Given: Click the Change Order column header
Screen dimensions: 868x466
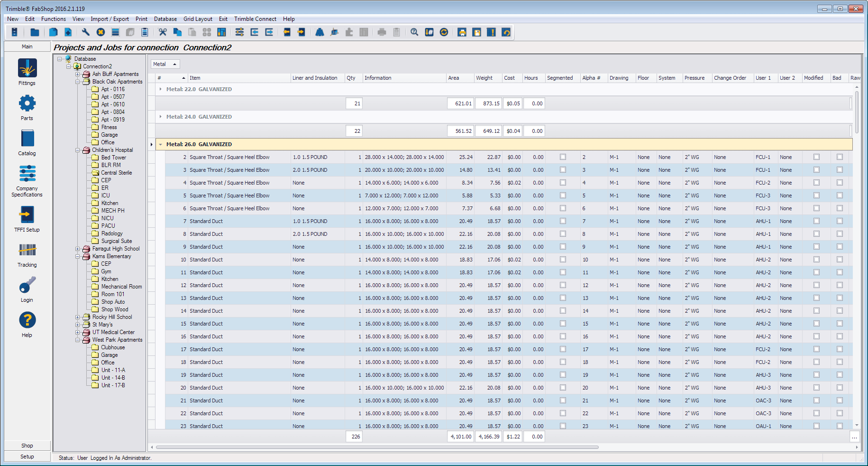Looking at the screenshot, I should 733,78.
